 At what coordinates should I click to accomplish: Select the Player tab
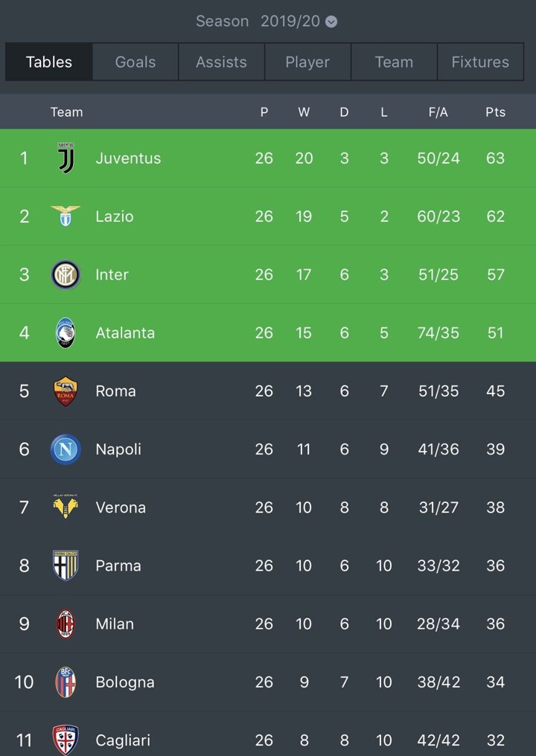307,62
